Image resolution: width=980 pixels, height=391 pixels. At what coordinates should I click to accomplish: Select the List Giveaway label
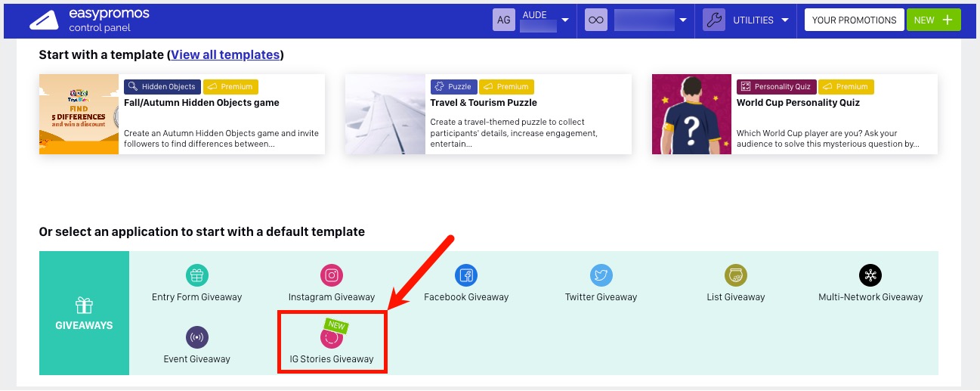[736, 297]
